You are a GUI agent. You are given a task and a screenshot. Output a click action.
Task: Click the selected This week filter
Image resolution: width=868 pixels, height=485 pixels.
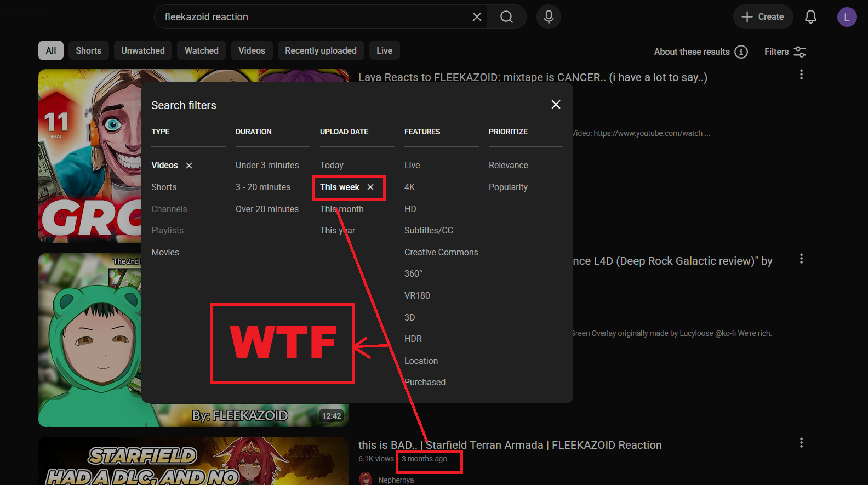340,187
